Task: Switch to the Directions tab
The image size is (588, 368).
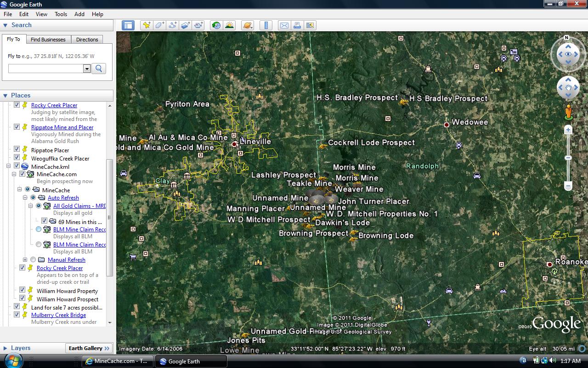Action: 87,39
